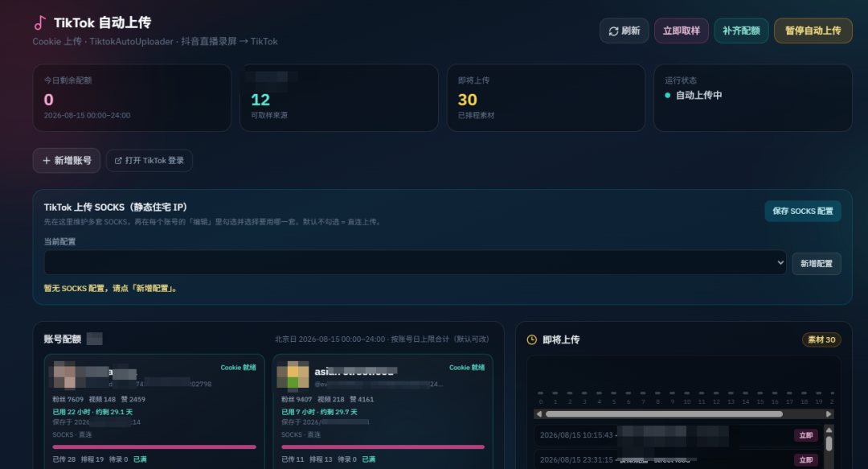Click Cookie 就绪 on the asia account card

click(x=467, y=368)
